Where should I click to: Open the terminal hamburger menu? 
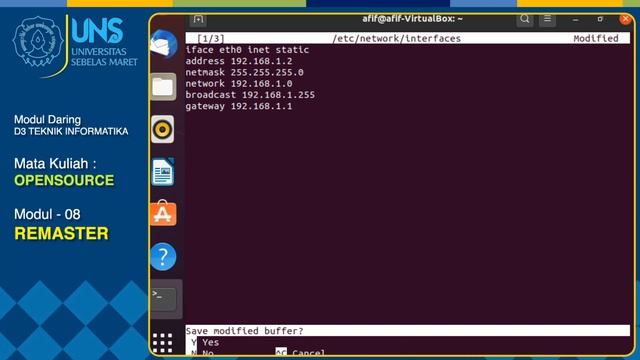point(547,19)
